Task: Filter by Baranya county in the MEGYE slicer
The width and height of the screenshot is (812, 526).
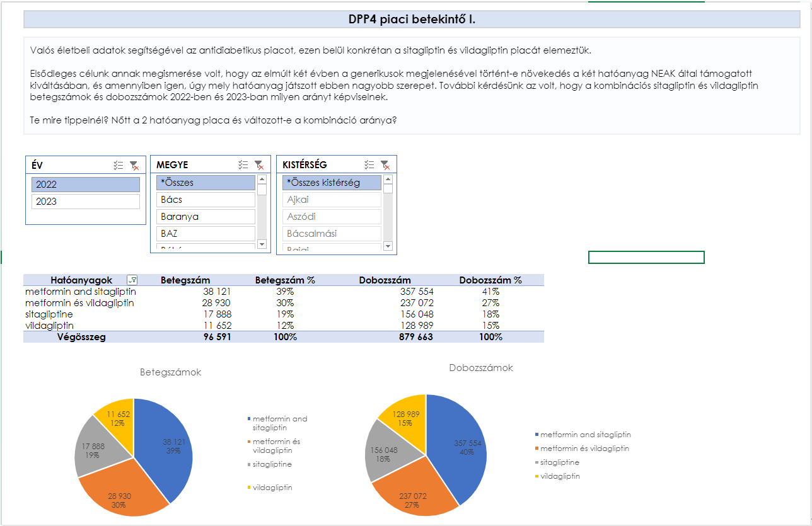Action: [206, 217]
